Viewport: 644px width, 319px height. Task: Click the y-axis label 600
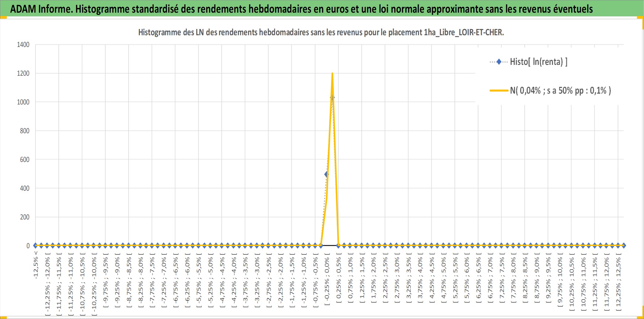tap(25, 159)
